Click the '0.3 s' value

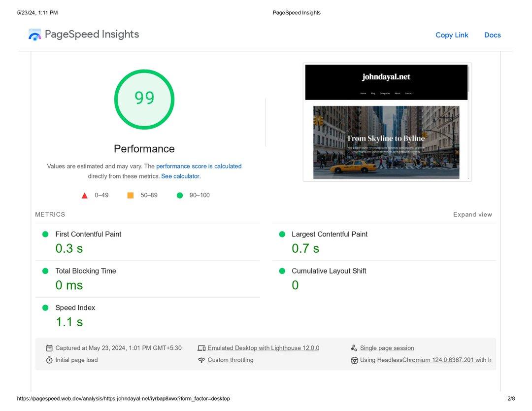69,248
